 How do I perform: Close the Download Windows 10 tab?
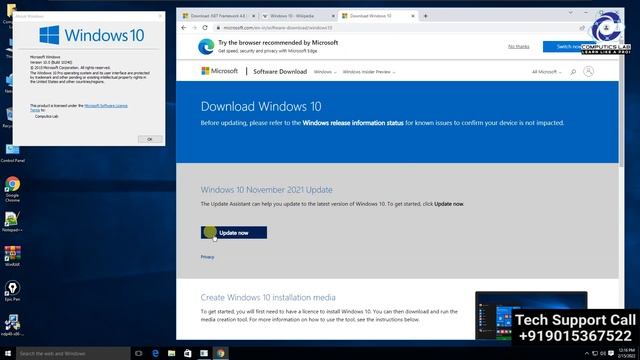pos(413,16)
